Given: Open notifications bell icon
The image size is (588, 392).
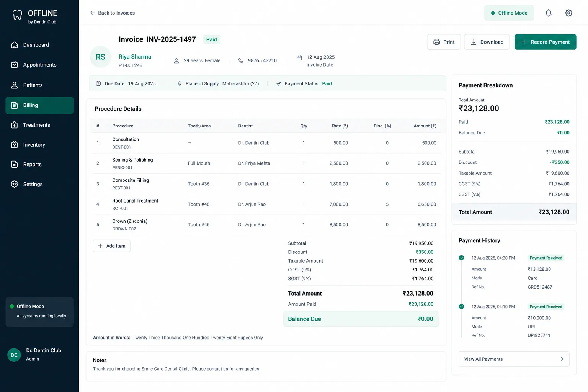Looking at the screenshot, I should (x=549, y=13).
